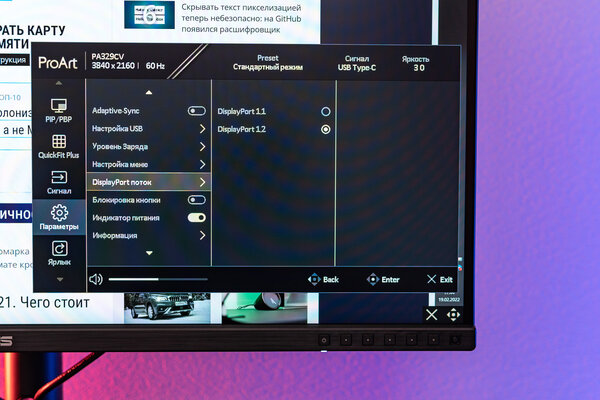Select the QuickFit Plus grid icon
Image resolution: width=600 pixels, height=400 pixels.
(x=59, y=141)
